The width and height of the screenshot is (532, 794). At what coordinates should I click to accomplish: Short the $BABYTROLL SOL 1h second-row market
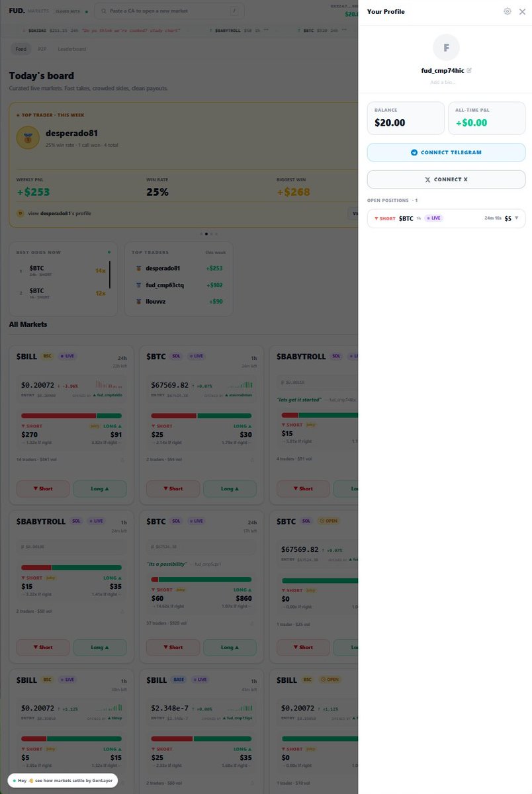(43, 647)
